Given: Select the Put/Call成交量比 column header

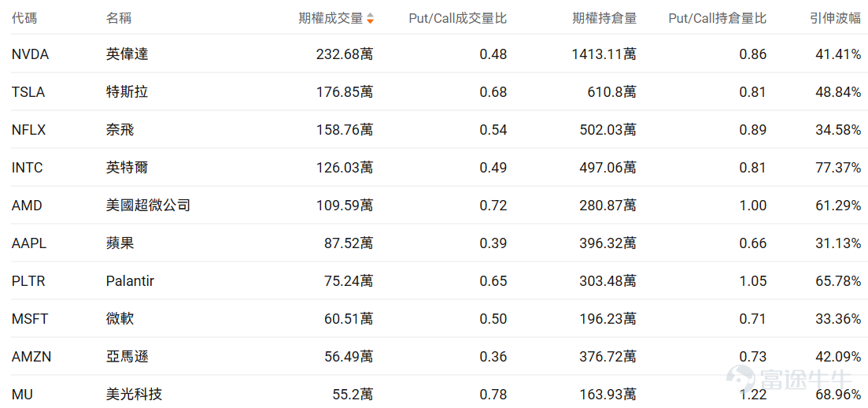Looking at the screenshot, I should (x=458, y=18).
